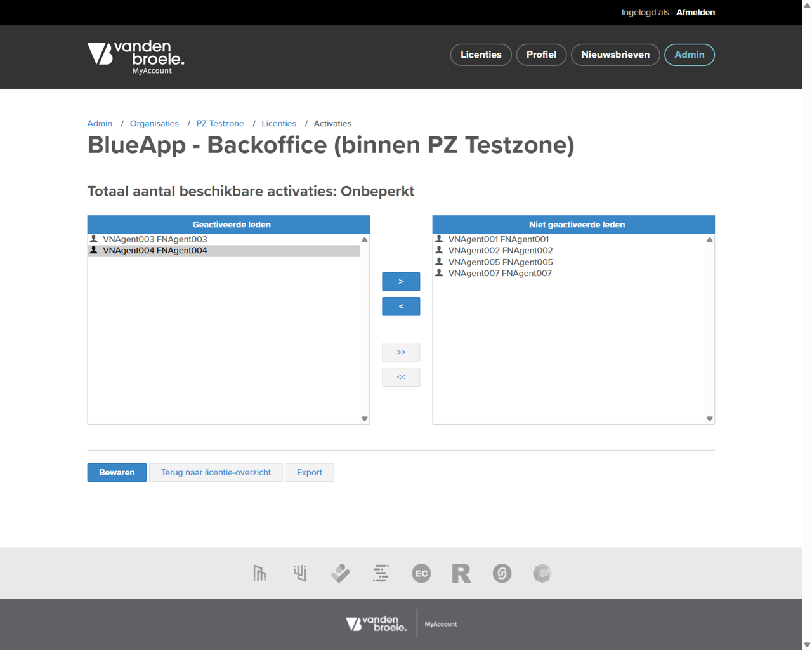Open the Nieuwsbrieven menu

click(615, 55)
